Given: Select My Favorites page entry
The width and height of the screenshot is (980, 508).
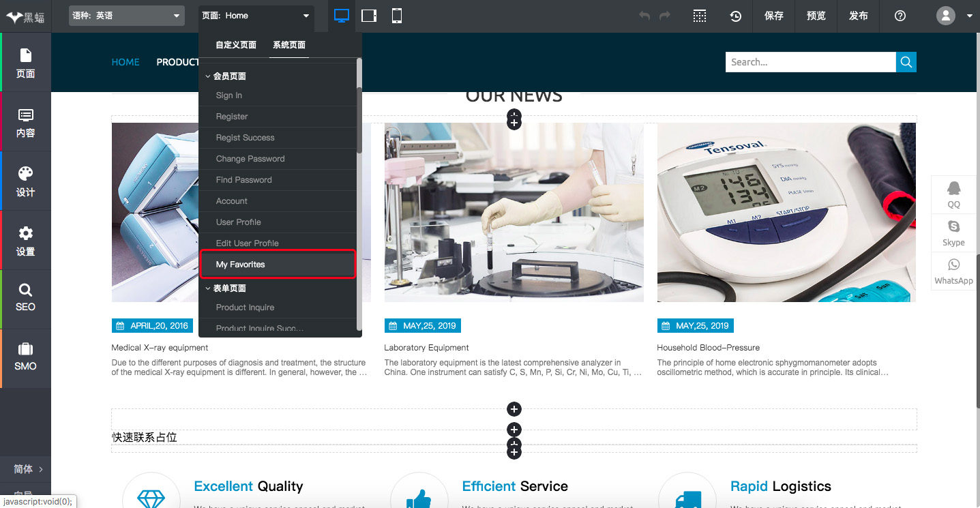Looking at the screenshot, I should (278, 265).
